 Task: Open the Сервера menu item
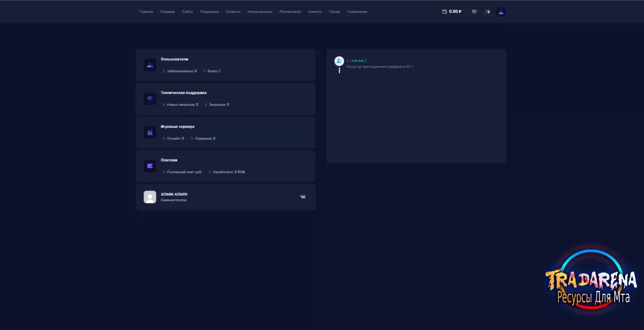168,12
